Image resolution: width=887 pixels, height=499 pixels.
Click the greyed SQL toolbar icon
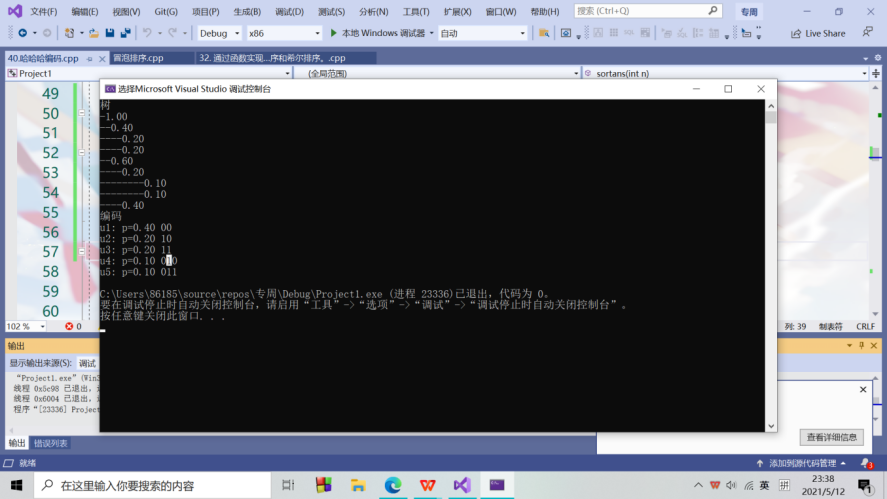point(629,33)
